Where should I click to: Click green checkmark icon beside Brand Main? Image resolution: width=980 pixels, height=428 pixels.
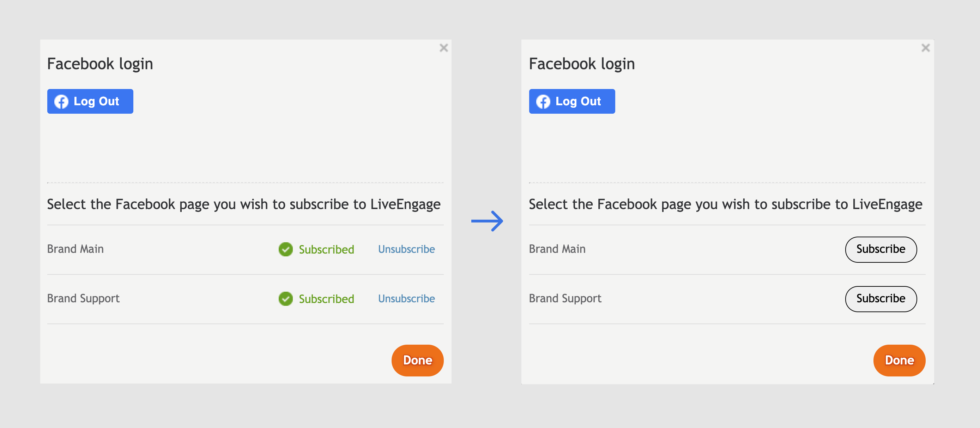(285, 249)
